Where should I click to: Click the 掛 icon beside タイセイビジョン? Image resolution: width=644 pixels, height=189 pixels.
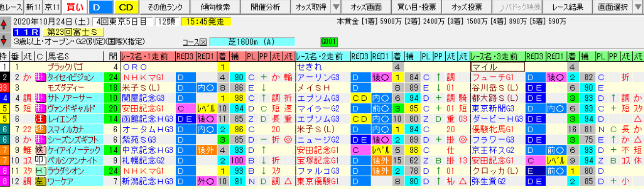40,77
